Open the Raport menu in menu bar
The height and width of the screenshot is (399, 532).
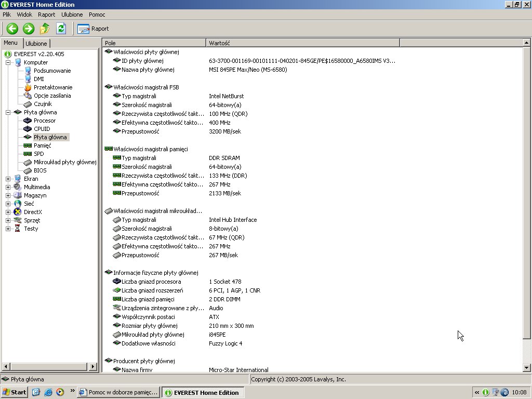pos(46,15)
